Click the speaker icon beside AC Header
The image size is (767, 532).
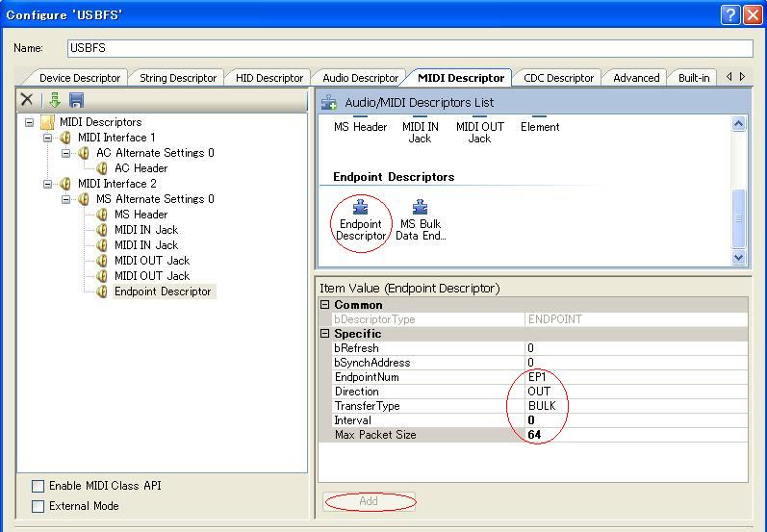[x=102, y=168]
